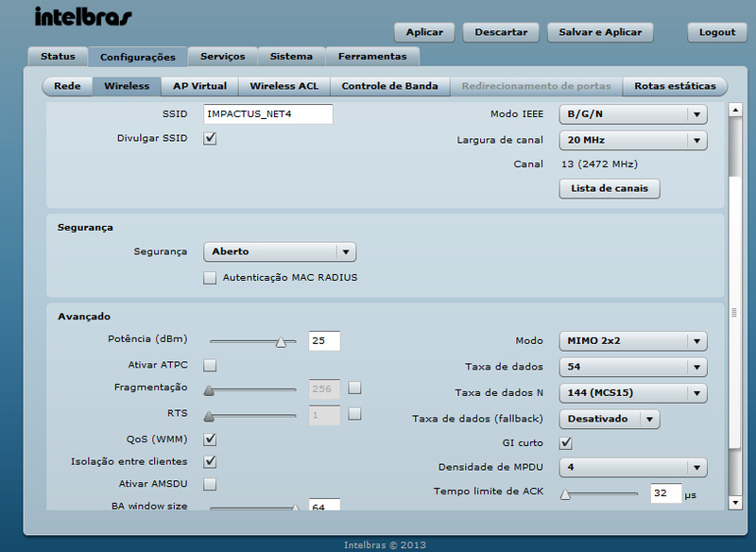Enable the Ativar ATPC checkbox
Viewport: 756px width, 552px height.
(x=210, y=365)
